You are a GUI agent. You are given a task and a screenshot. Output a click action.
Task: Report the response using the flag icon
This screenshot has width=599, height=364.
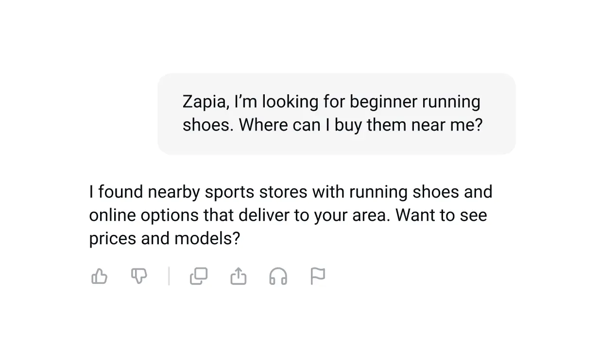tap(318, 276)
